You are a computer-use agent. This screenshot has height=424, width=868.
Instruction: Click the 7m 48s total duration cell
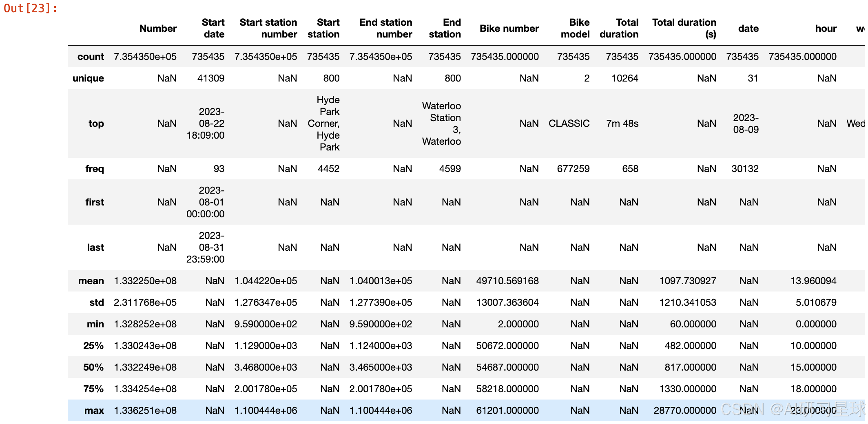tap(622, 124)
